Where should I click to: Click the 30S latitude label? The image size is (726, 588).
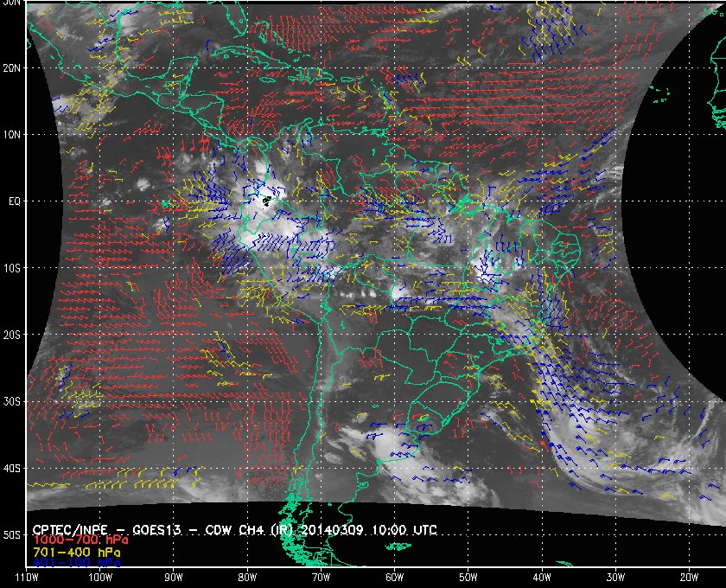pos(11,401)
